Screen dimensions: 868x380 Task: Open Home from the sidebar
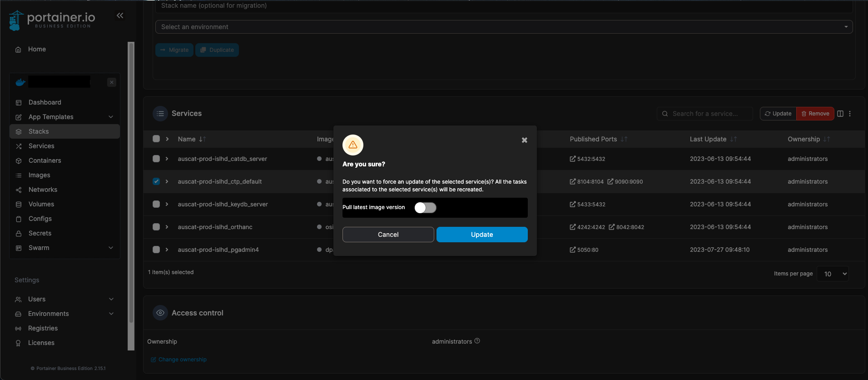pos(37,49)
